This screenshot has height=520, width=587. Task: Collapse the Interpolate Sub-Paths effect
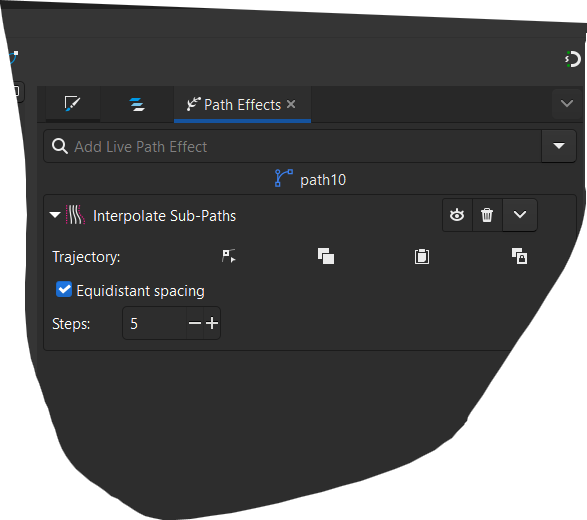[55, 215]
